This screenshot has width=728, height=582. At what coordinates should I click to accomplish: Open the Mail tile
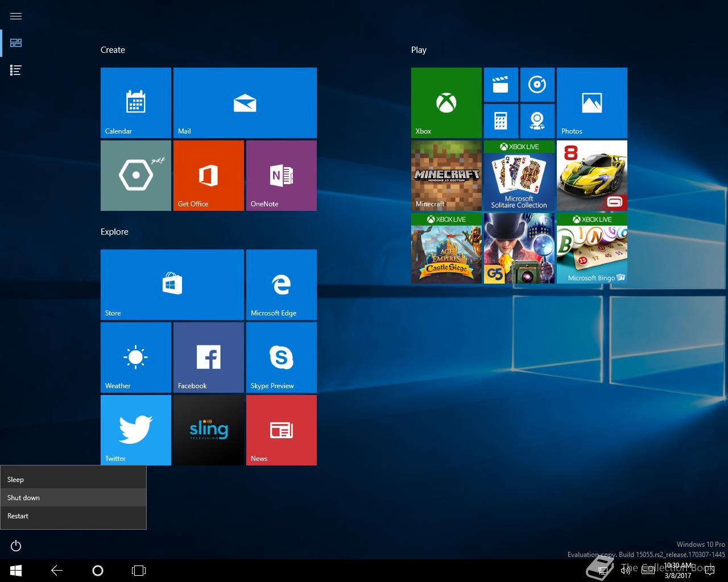[x=245, y=103]
